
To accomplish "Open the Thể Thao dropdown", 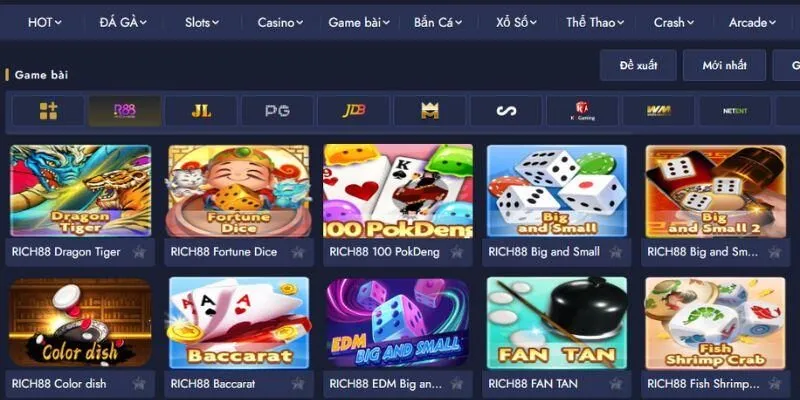I will pos(595,22).
